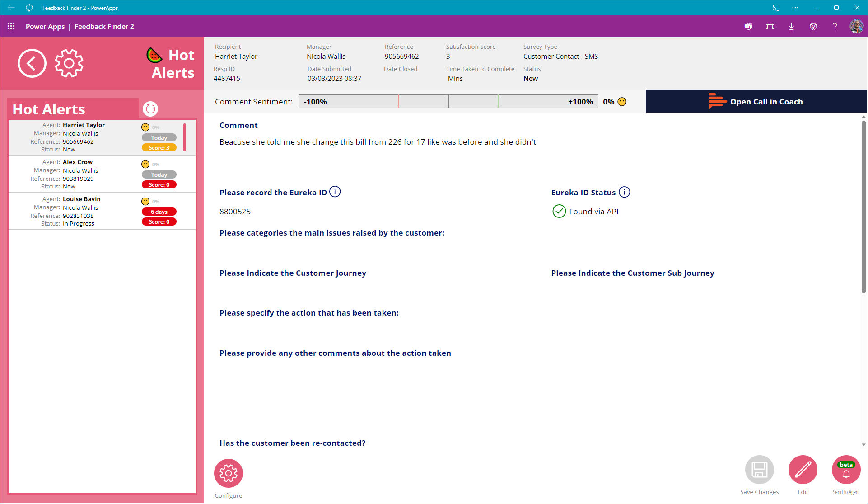Click the download arrow icon
Screen dimensions: 868x504
tap(791, 26)
